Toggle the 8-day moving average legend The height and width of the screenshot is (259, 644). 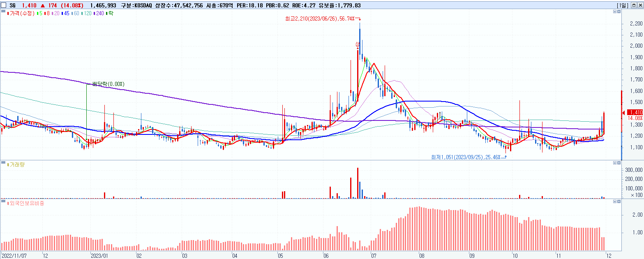click(x=47, y=13)
